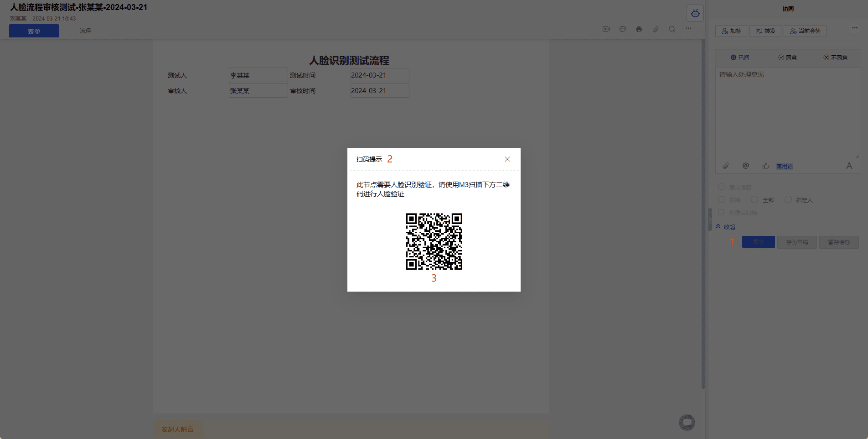Switch to the 表单 tab

click(x=34, y=31)
